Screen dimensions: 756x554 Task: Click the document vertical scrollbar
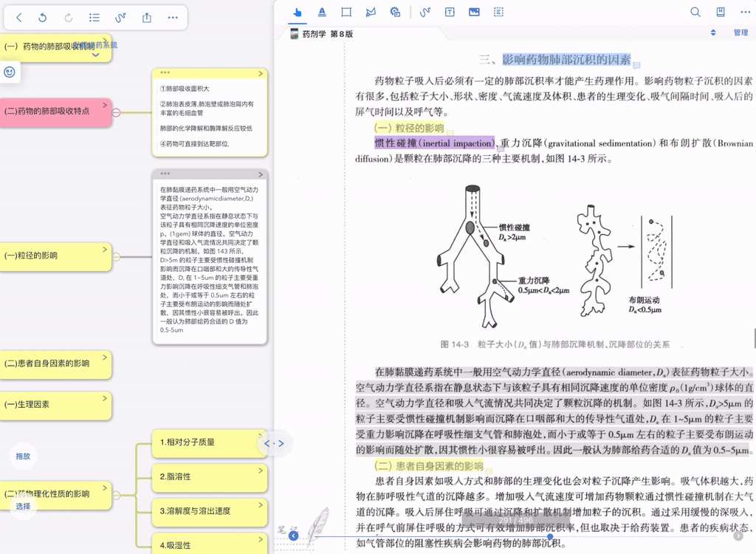click(755, 338)
